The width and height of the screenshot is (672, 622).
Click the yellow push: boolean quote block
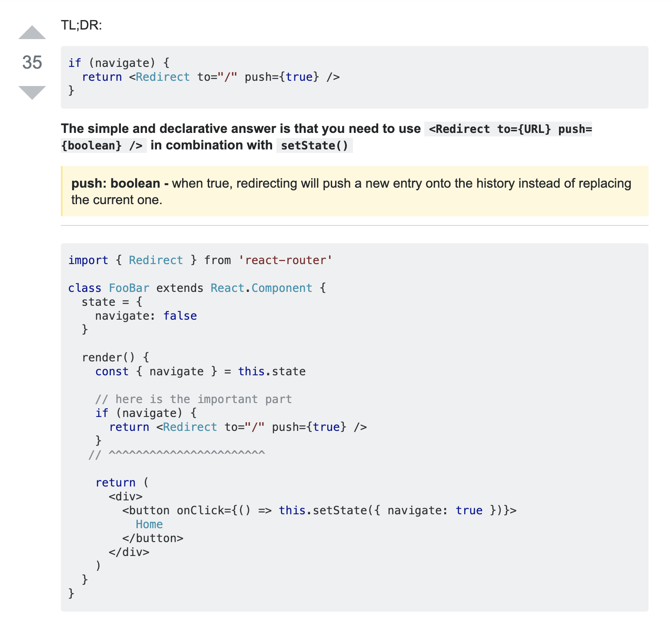coord(354,191)
